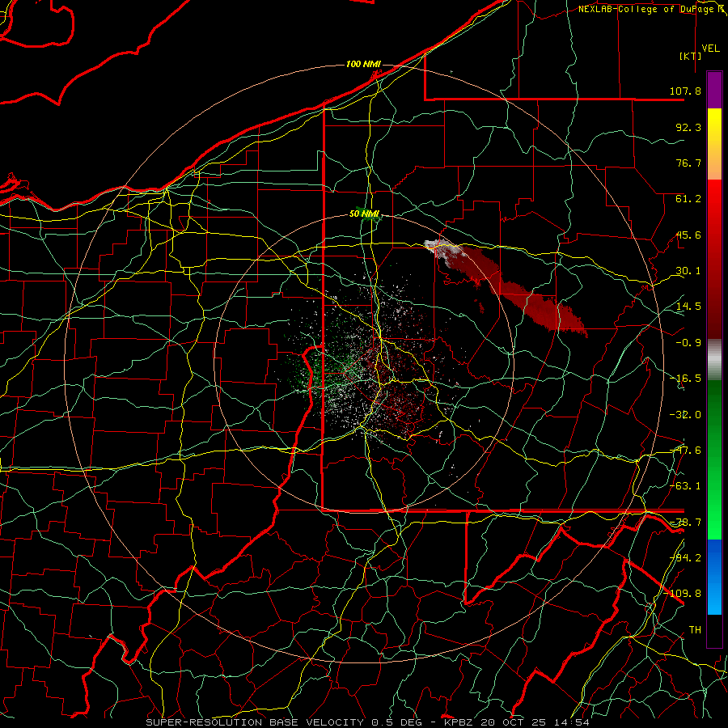This screenshot has width=728, height=728.
Task: Click the -0.9 legend value
Action: tap(688, 343)
